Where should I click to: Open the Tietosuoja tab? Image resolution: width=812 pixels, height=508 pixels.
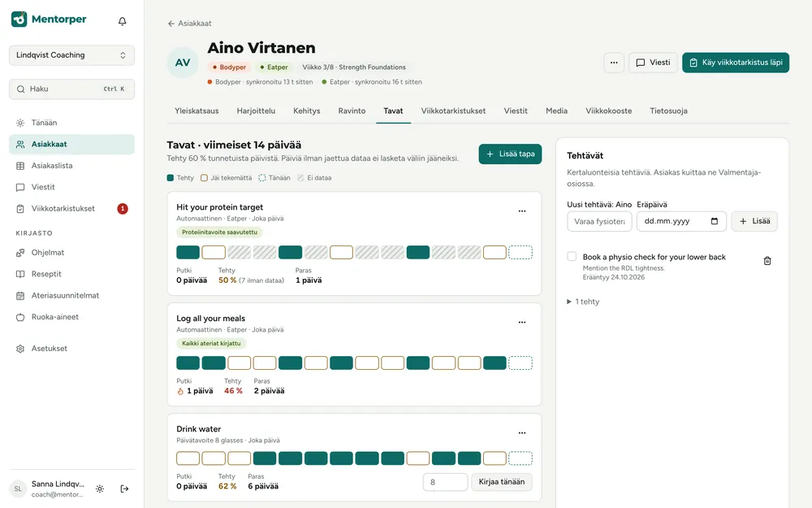click(668, 111)
